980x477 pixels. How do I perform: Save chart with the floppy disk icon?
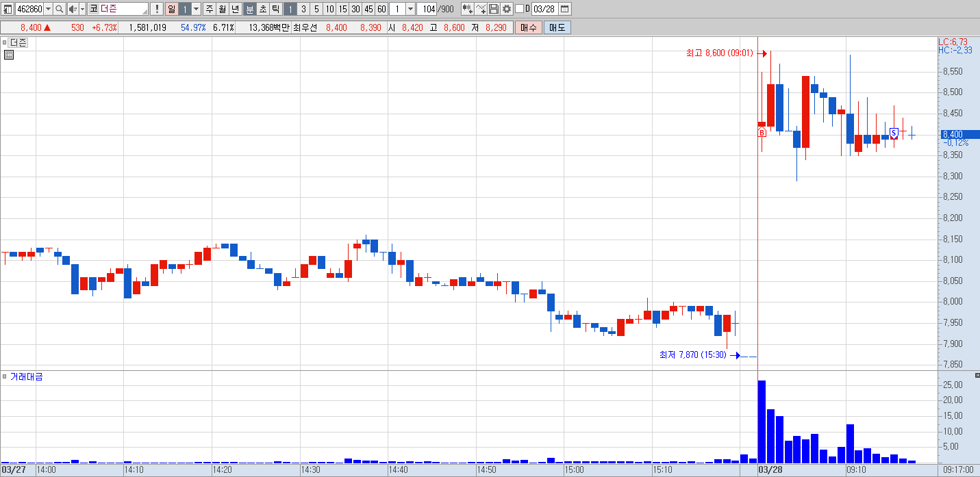[494, 9]
